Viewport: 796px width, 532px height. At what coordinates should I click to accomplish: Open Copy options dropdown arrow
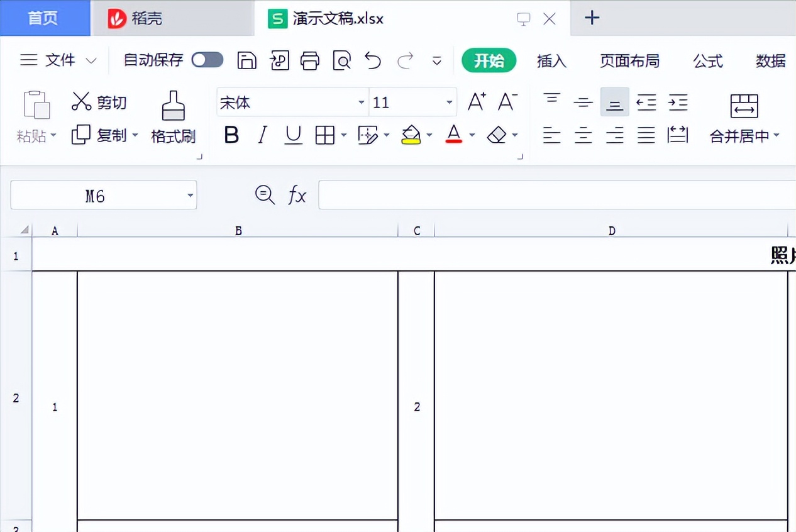pyautogui.click(x=135, y=136)
